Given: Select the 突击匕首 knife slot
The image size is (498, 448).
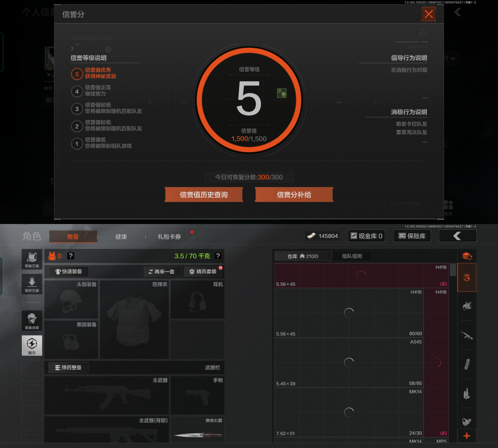Looking at the screenshot, I should [x=197, y=429].
